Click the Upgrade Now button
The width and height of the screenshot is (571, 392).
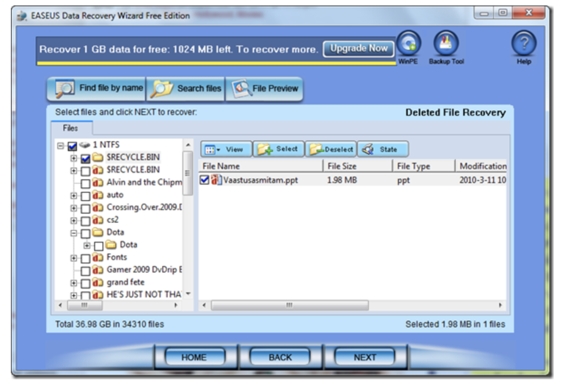(358, 49)
